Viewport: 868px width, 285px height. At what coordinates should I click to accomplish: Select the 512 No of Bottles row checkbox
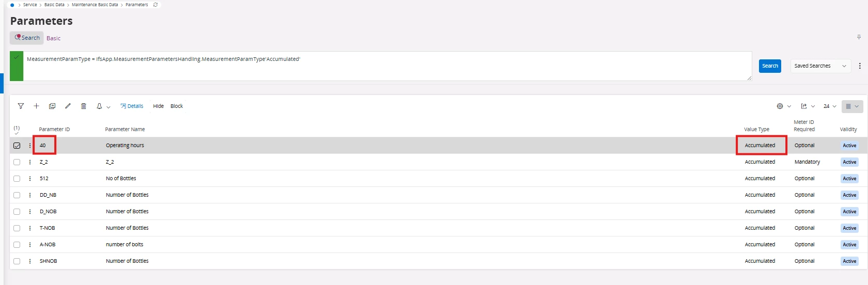17,179
